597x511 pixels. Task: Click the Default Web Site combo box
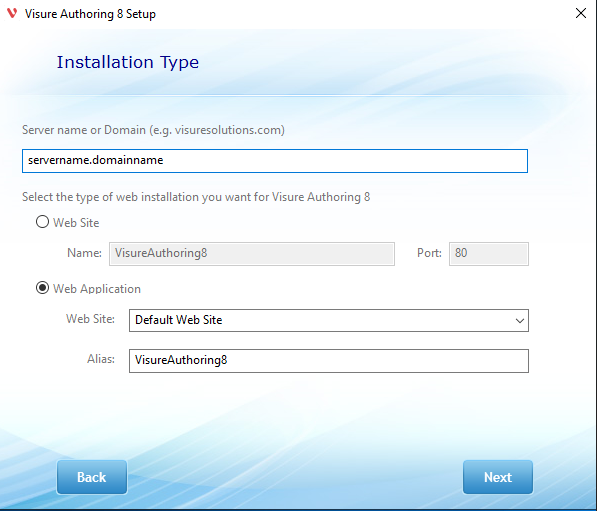pyautogui.click(x=329, y=321)
